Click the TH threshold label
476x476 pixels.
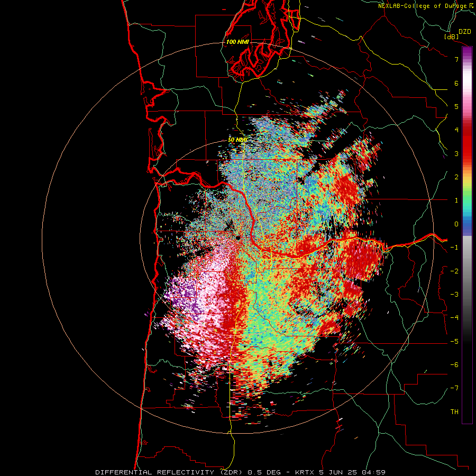[x=454, y=412]
